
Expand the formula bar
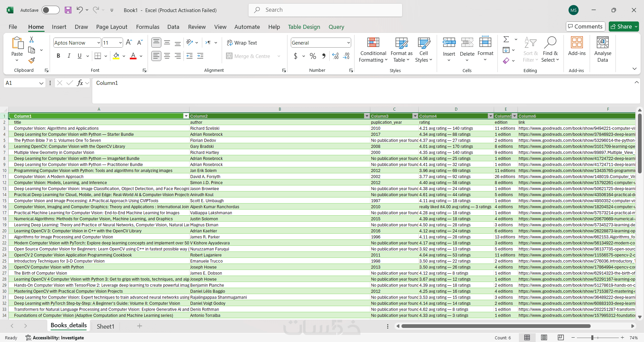(637, 82)
